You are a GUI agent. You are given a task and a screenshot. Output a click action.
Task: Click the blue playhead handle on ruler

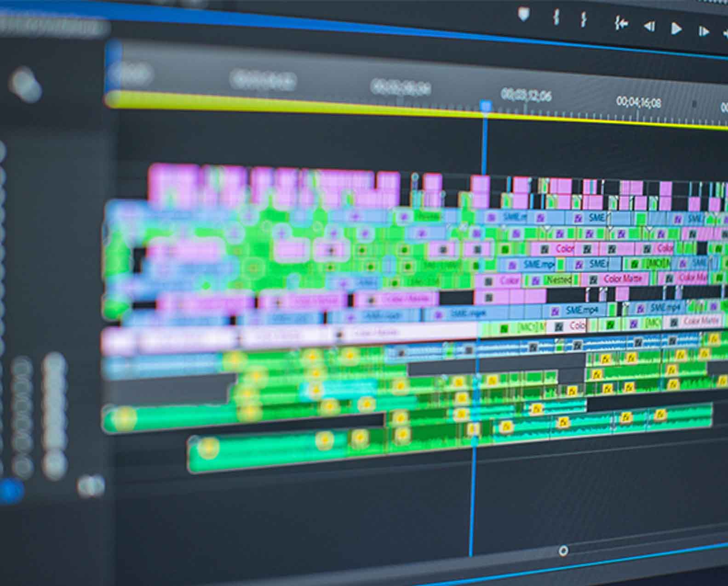486,107
